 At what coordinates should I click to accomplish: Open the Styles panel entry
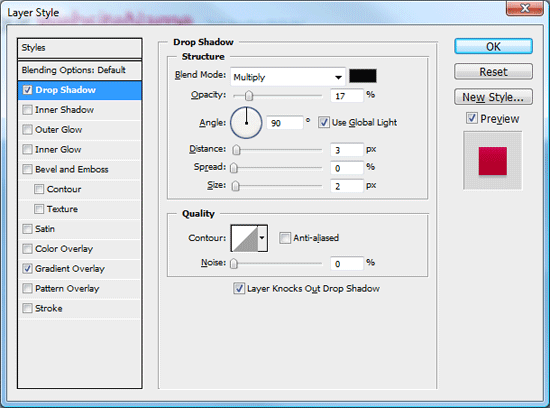(x=80, y=48)
